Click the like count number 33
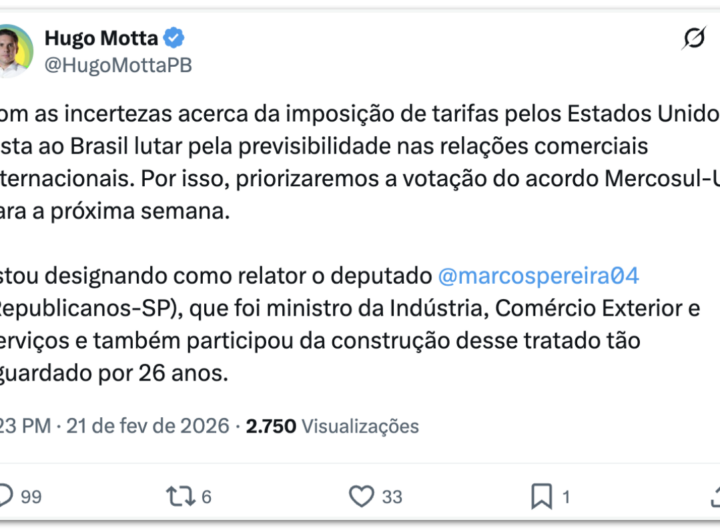 tap(391, 496)
